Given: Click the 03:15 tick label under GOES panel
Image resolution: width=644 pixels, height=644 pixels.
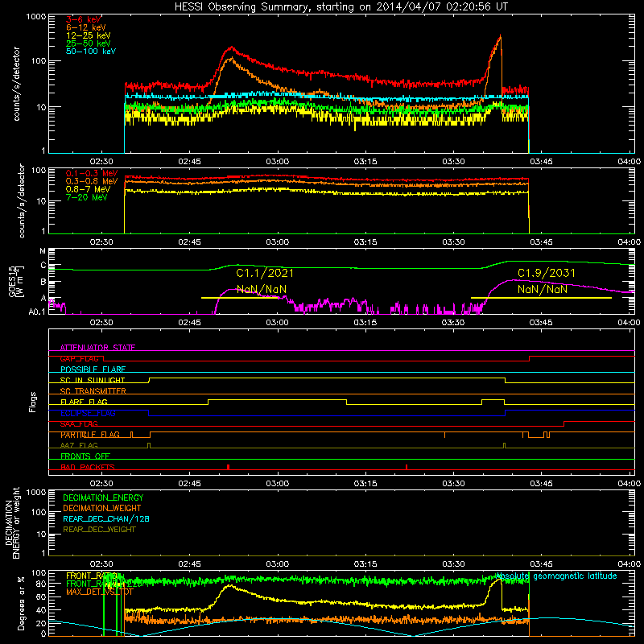Looking at the screenshot, I should point(365,323).
